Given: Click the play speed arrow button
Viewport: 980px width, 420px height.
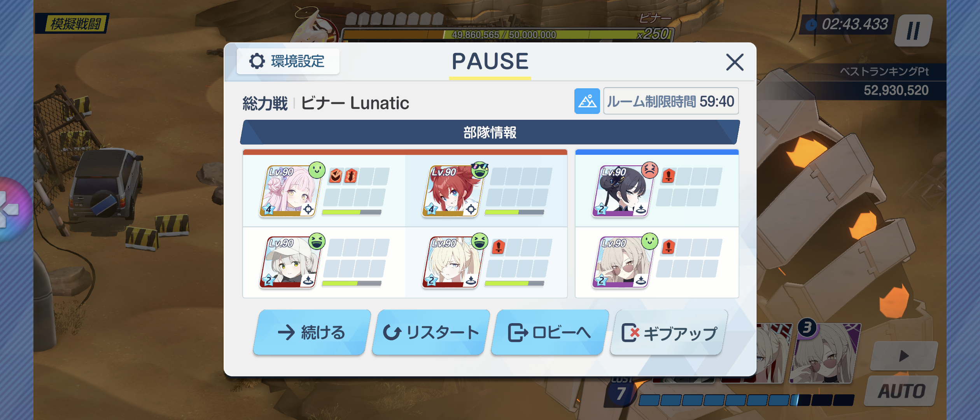Looking at the screenshot, I should pyautogui.click(x=904, y=356).
